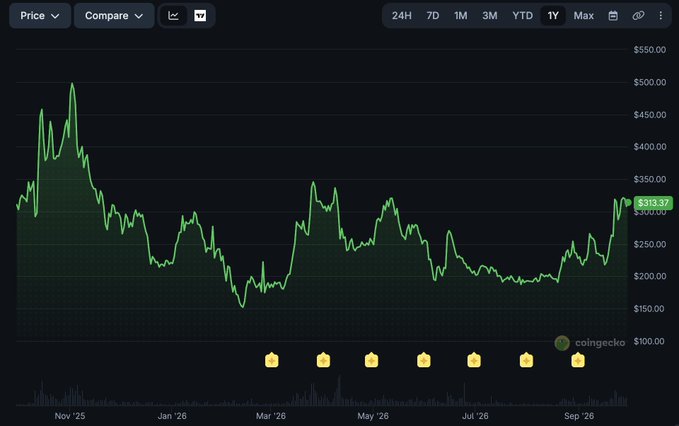This screenshot has height=426, width=679.
Task: Click the green endpoint dot on price line
Action: (x=628, y=203)
